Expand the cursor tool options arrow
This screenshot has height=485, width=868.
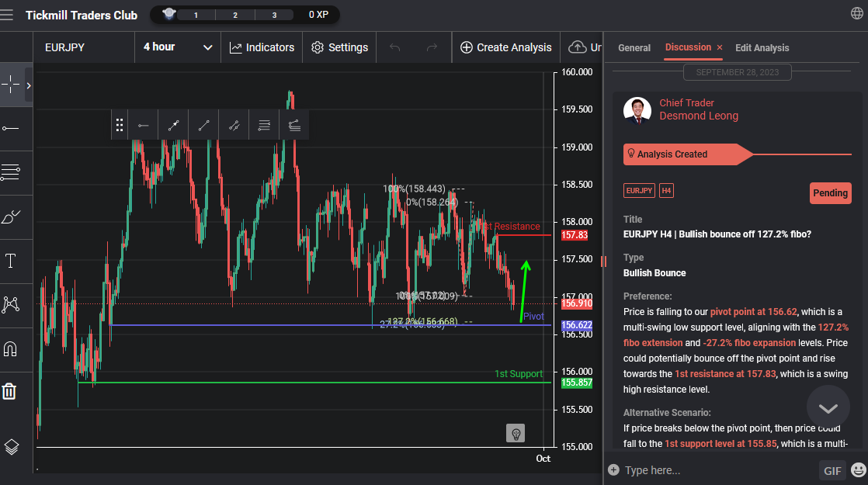click(x=29, y=85)
